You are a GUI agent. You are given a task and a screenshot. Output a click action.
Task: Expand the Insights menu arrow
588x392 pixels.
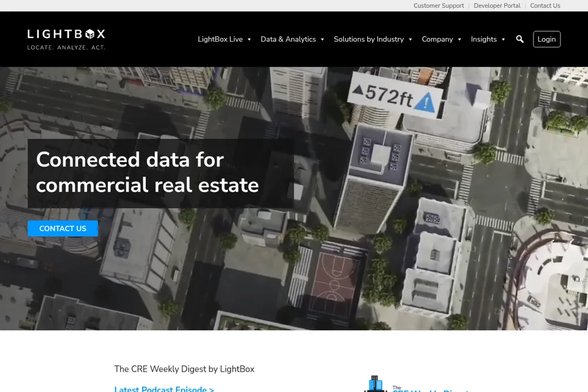[503, 39]
